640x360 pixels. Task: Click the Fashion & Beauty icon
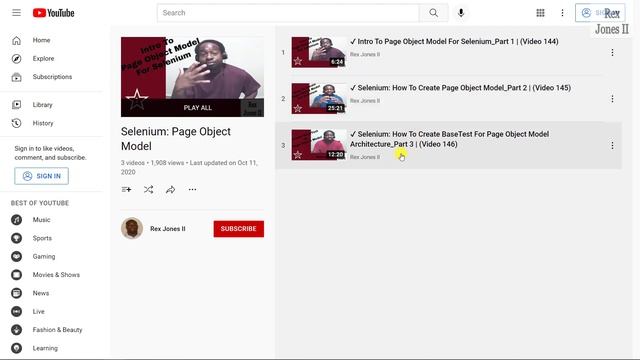coord(16,330)
